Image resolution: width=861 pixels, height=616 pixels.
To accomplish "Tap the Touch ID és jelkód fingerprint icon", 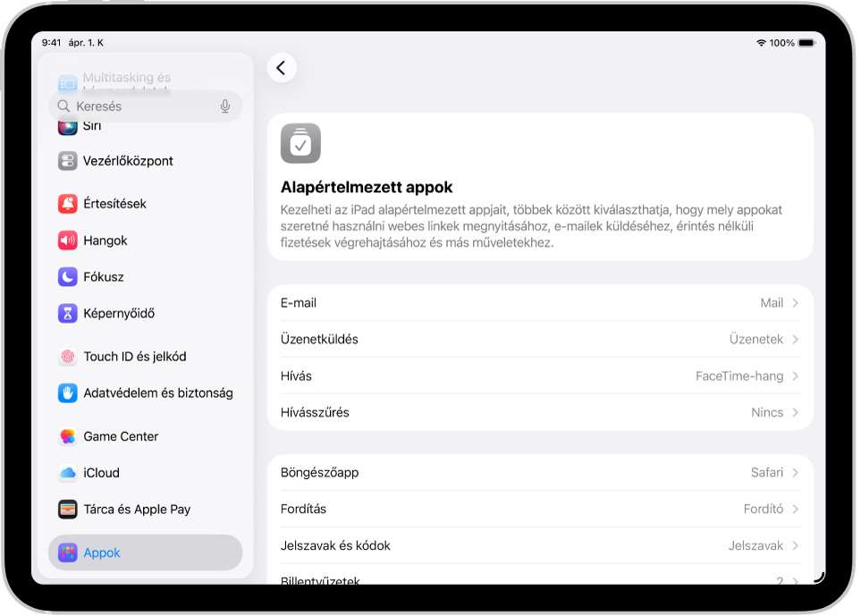I will point(69,356).
